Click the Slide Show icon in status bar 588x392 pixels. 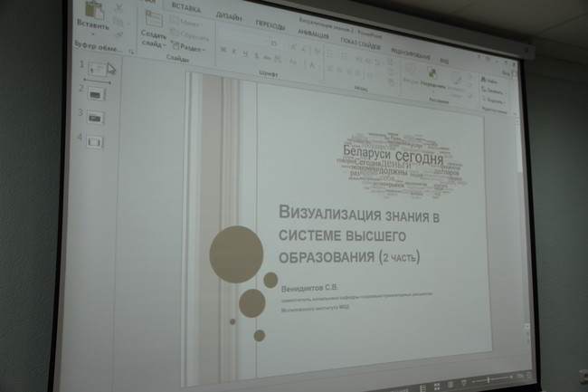pyautogui.click(x=464, y=383)
